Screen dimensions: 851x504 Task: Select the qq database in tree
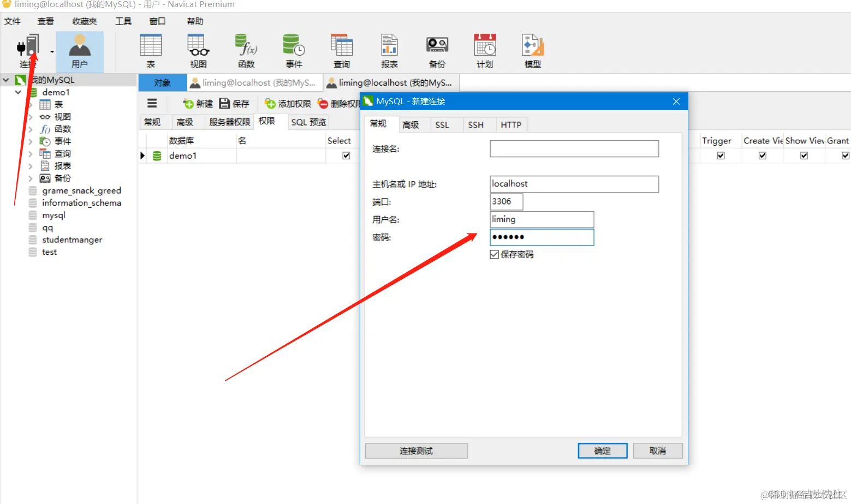tap(41, 227)
